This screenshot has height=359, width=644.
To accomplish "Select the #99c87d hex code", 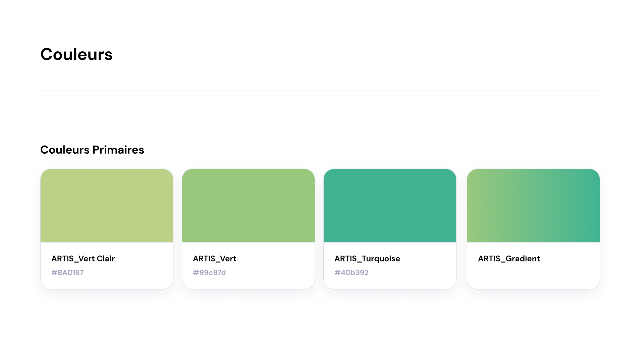I will (x=209, y=273).
